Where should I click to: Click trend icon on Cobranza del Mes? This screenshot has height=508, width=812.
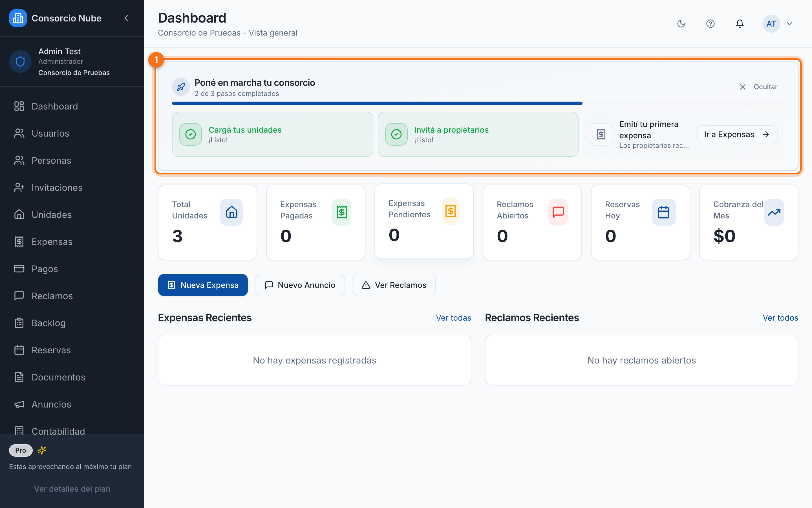(x=774, y=212)
